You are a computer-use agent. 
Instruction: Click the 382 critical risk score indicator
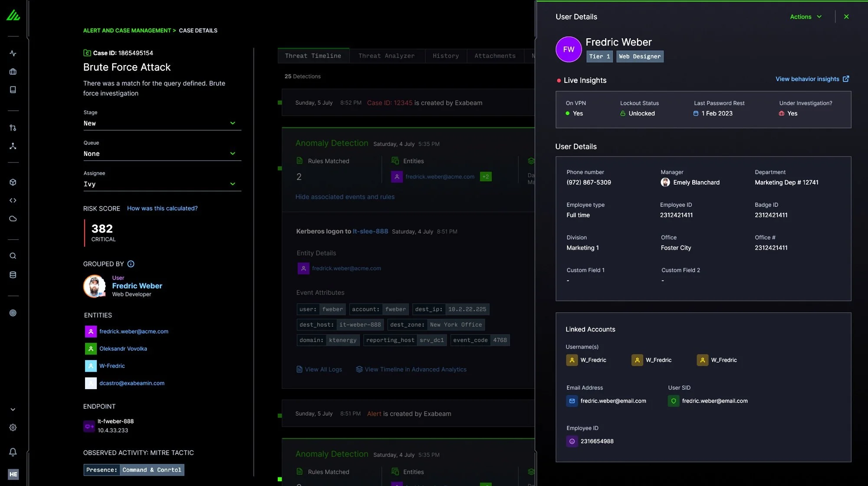102,228
